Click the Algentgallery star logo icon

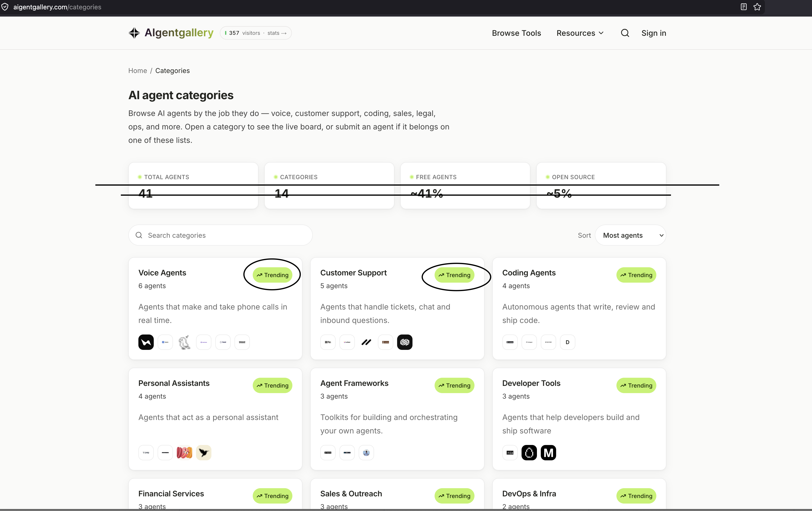(x=134, y=33)
